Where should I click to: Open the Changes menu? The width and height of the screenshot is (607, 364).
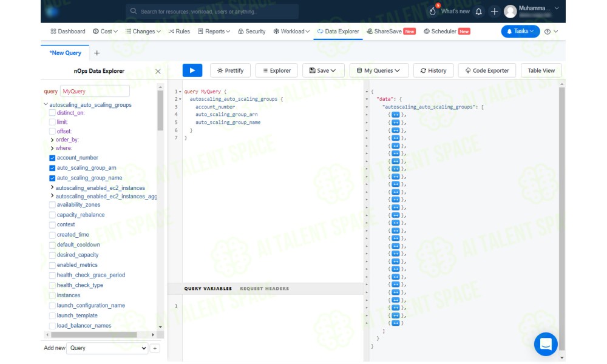[x=143, y=32]
